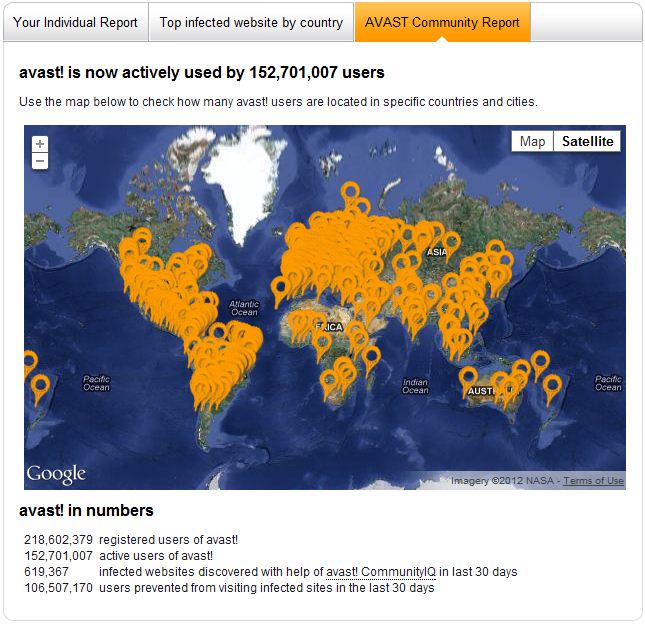This screenshot has height=624, width=645.
Task: Select the AVAST Community Report tab
Action: click(x=443, y=22)
